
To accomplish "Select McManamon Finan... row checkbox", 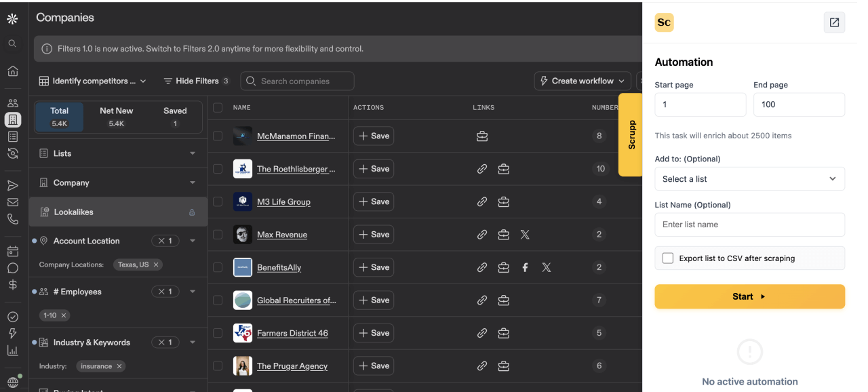I will click(x=218, y=136).
